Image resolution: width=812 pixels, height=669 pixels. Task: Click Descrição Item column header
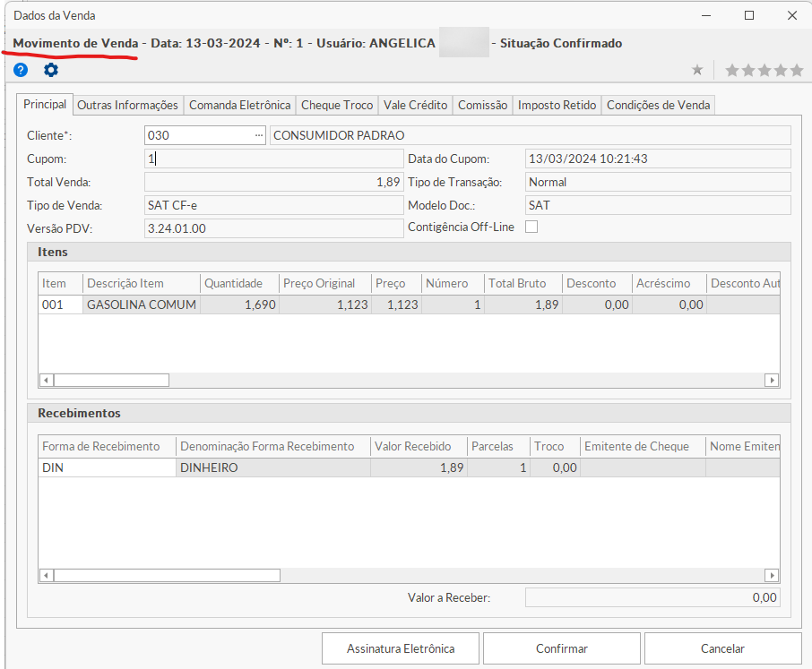point(142,284)
